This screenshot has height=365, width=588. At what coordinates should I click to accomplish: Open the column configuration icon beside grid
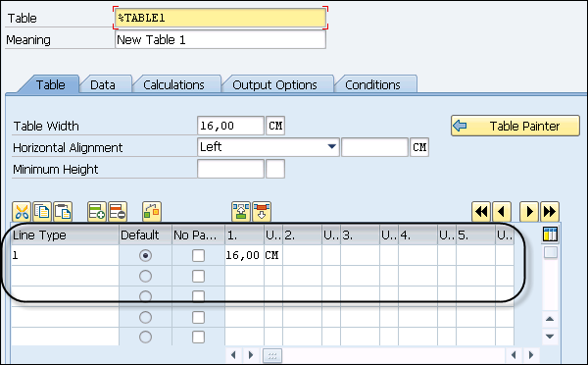coord(550,235)
